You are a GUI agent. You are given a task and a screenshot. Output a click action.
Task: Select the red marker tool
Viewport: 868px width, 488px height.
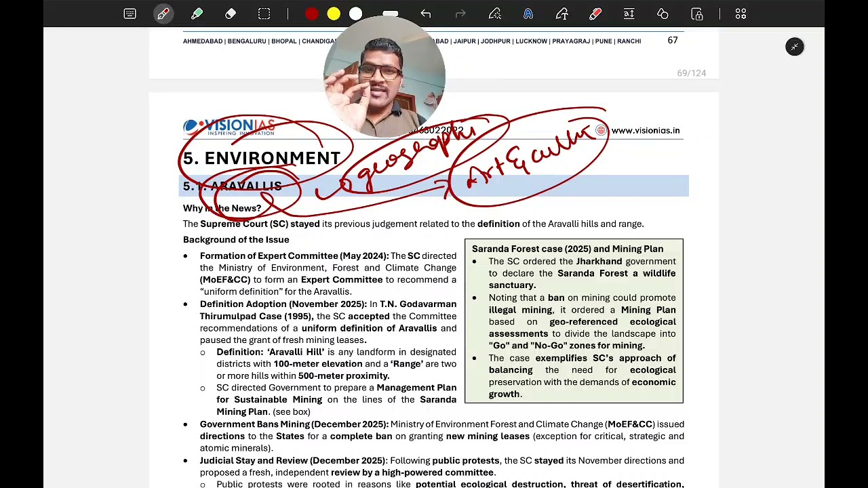point(595,14)
